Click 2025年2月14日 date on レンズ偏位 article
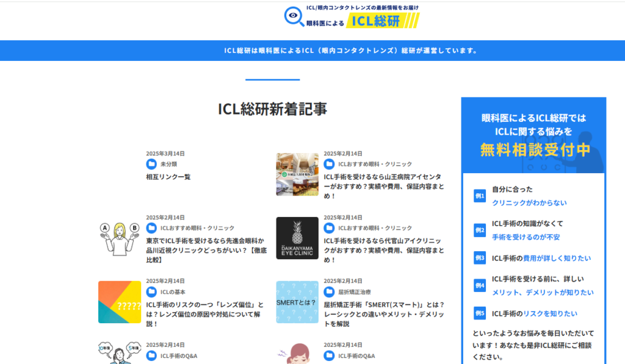 (x=165, y=281)
